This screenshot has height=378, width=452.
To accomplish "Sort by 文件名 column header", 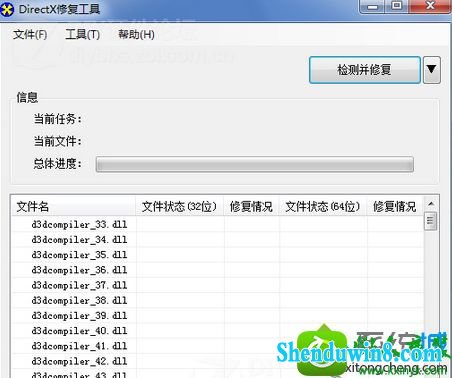I will point(73,207).
